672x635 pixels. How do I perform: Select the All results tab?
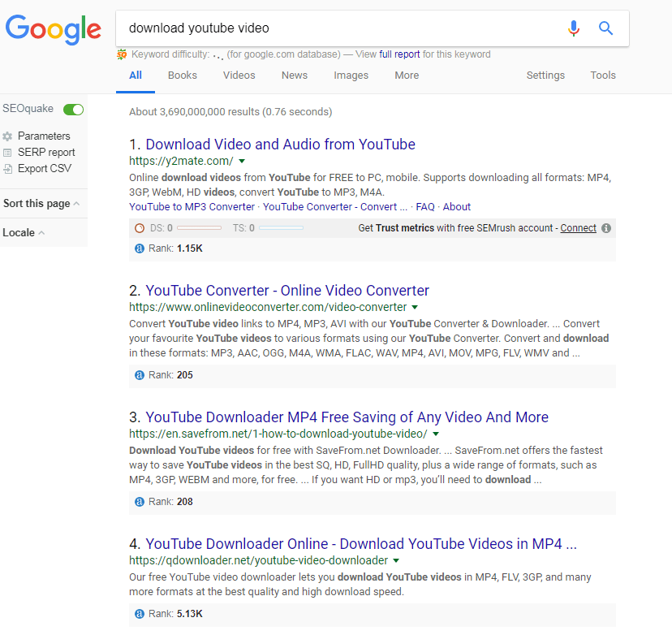coord(136,76)
